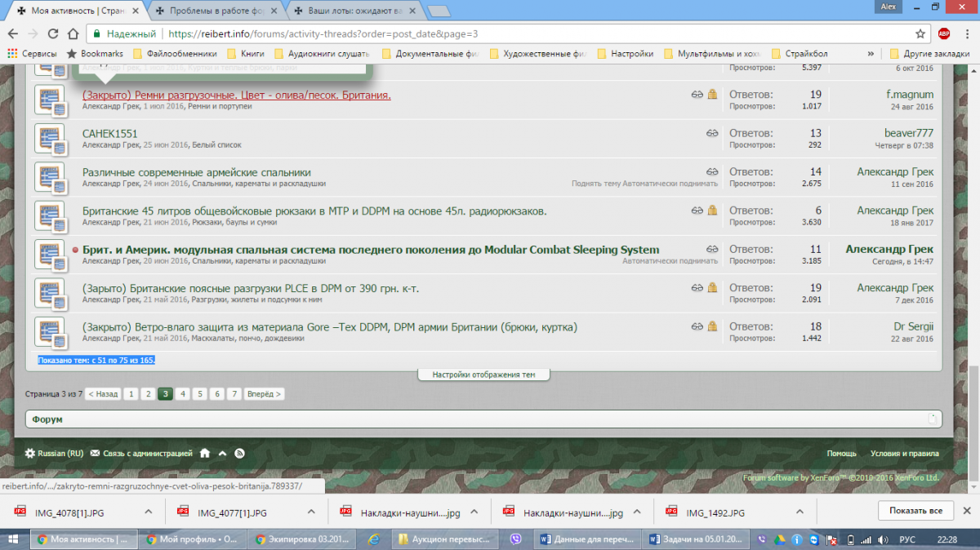Expand options for IMG_4078[1].JPG download
980x550 pixels.
pos(149,512)
